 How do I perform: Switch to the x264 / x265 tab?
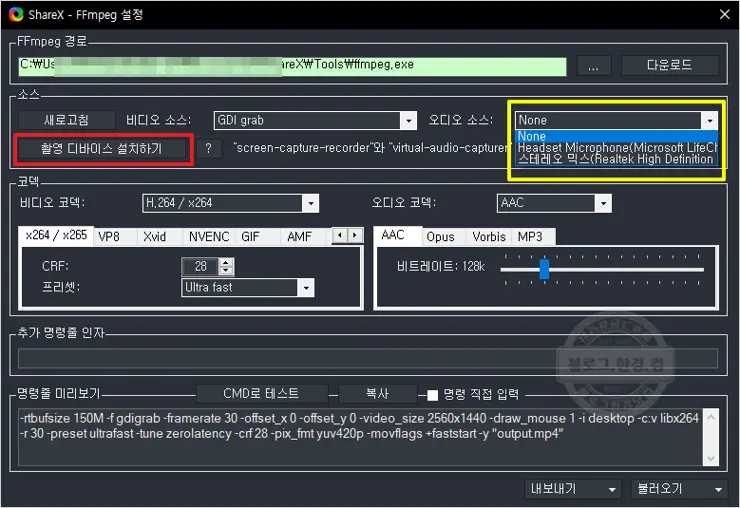[56, 235]
